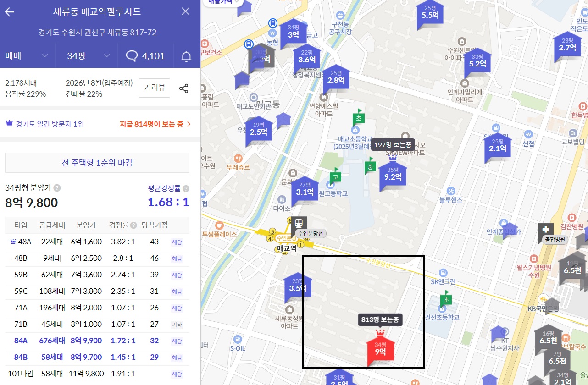Screen dimensions: 588x385
Task: Select the 23평 2.7억 map marker
Action: pos(567,46)
